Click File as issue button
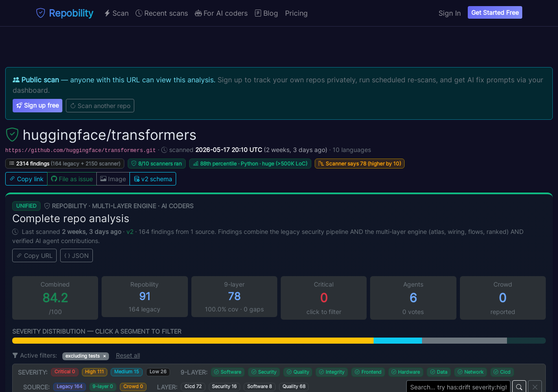This screenshot has width=558, height=392. 72,179
